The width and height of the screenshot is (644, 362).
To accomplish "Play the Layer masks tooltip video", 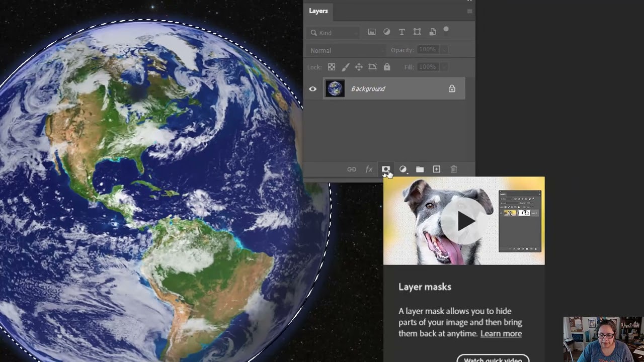I will tap(464, 221).
